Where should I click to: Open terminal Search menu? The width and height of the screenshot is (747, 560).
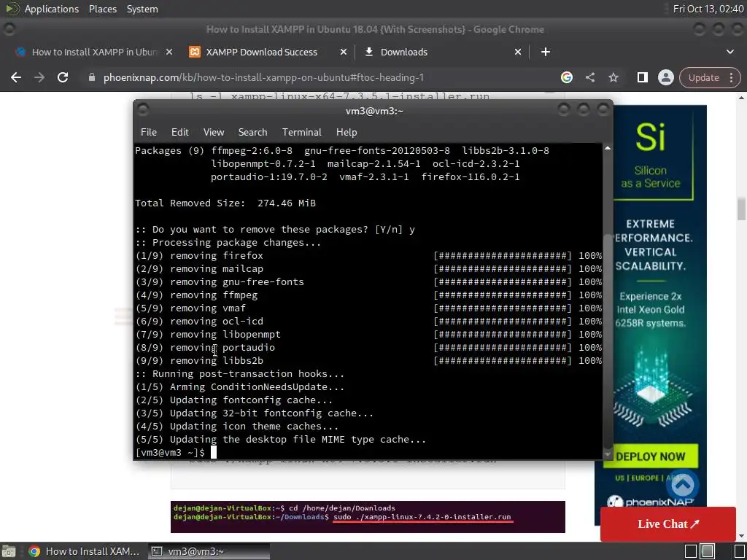(252, 133)
